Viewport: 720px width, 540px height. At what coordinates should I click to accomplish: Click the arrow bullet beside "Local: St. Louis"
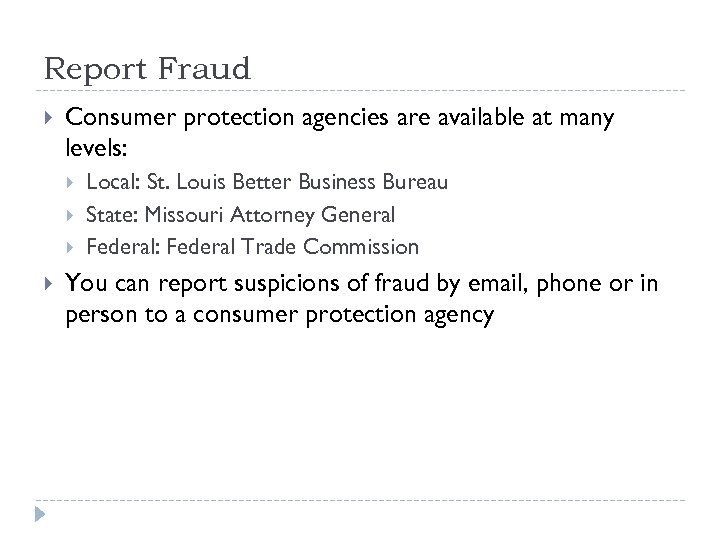(70, 183)
